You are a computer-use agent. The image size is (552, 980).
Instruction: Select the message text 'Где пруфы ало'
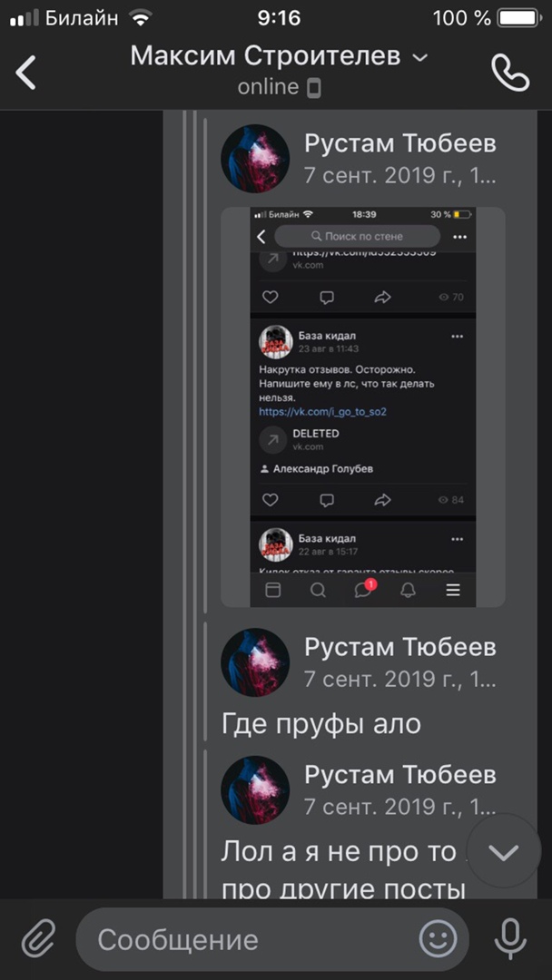(320, 724)
